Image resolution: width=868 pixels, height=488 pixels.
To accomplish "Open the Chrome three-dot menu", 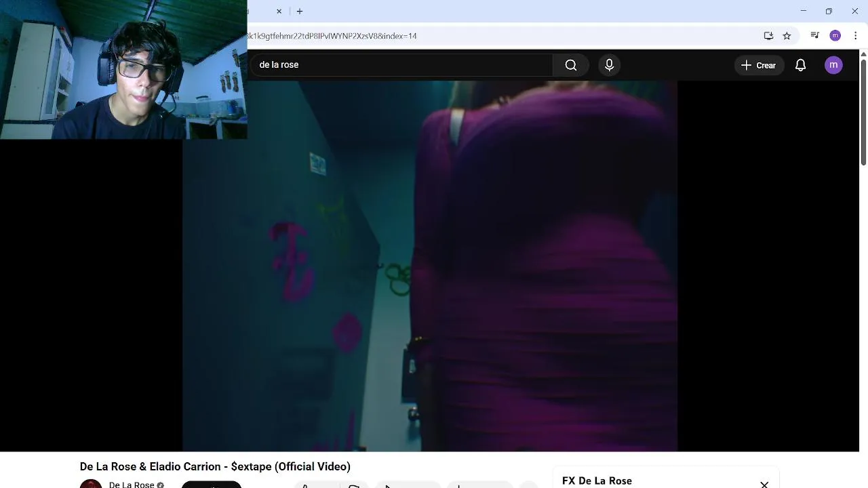I will coord(855,36).
